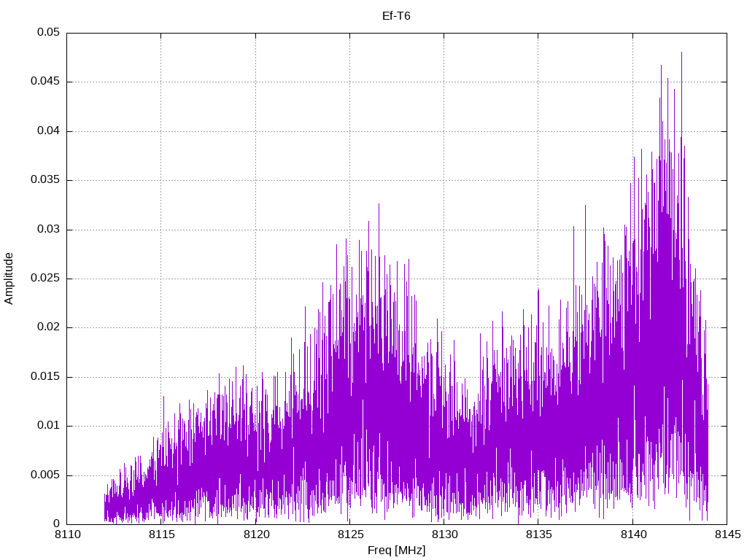This screenshot has width=747, height=560.
Task: Click the 0.03 y-axis tick label
Action: [49, 229]
